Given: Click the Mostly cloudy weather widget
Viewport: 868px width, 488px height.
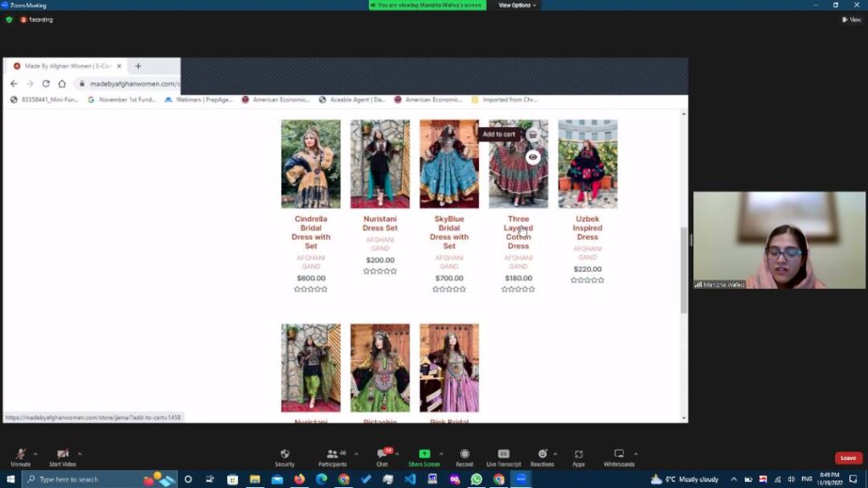Looking at the screenshot, I should (x=685, y=480).
